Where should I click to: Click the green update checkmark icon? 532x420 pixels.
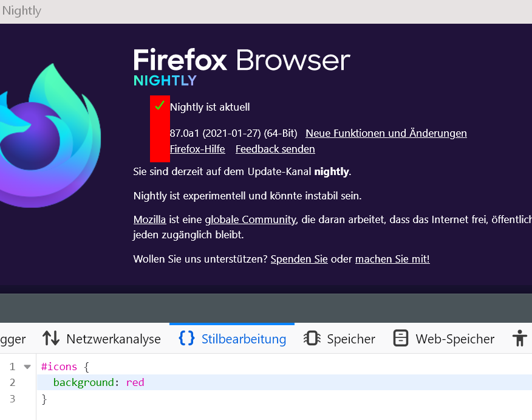pos(160,105)
